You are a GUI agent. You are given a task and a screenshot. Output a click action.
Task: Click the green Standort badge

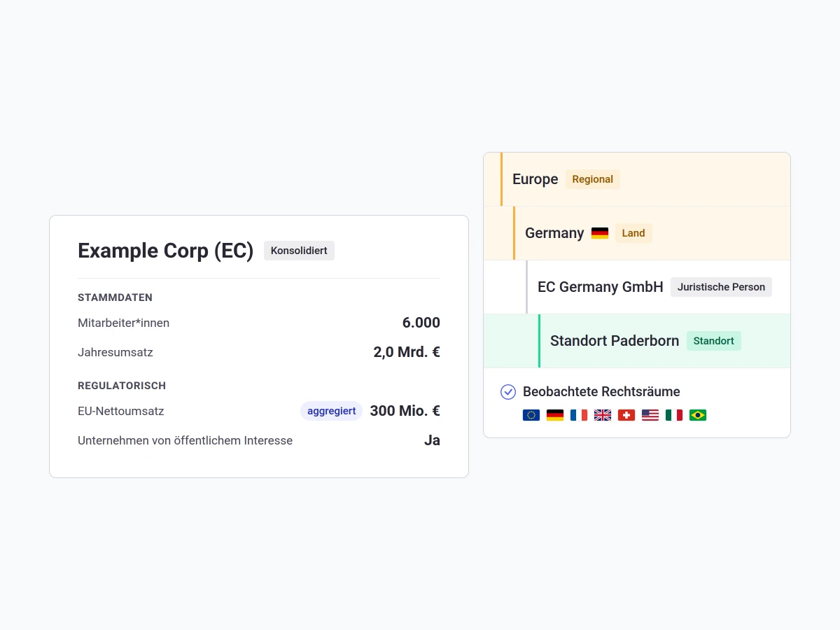click(714, 341)
